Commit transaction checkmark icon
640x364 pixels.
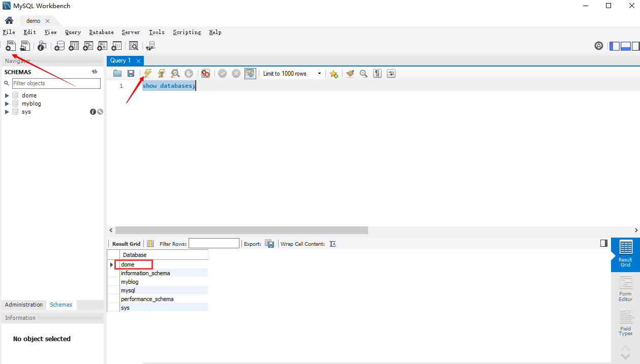click(x=222, y=74)
